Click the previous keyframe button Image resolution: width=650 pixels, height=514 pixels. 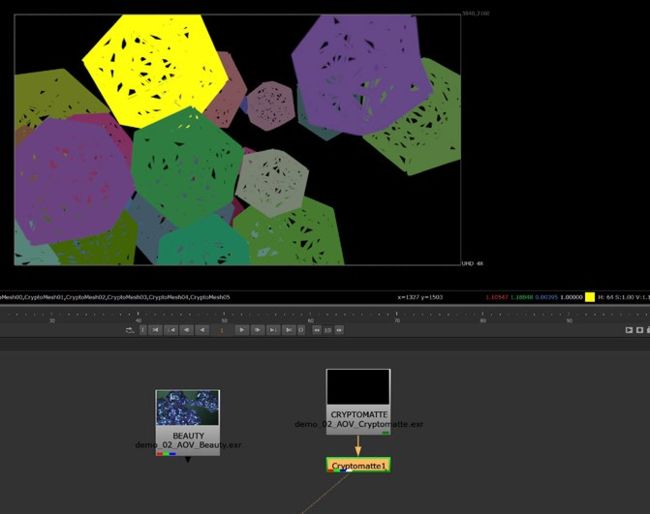pyautogui.click(x=172, y=329)
